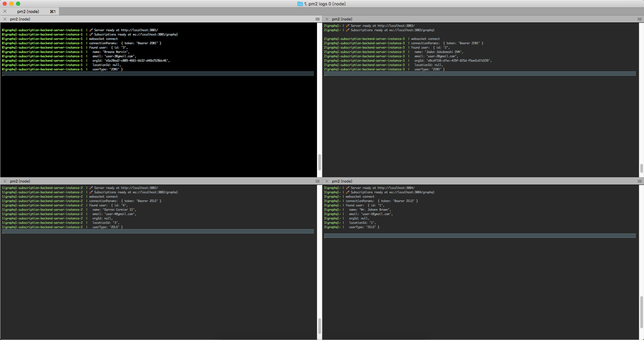Click the text "locationId: '3',"

[x=106, y=223]
